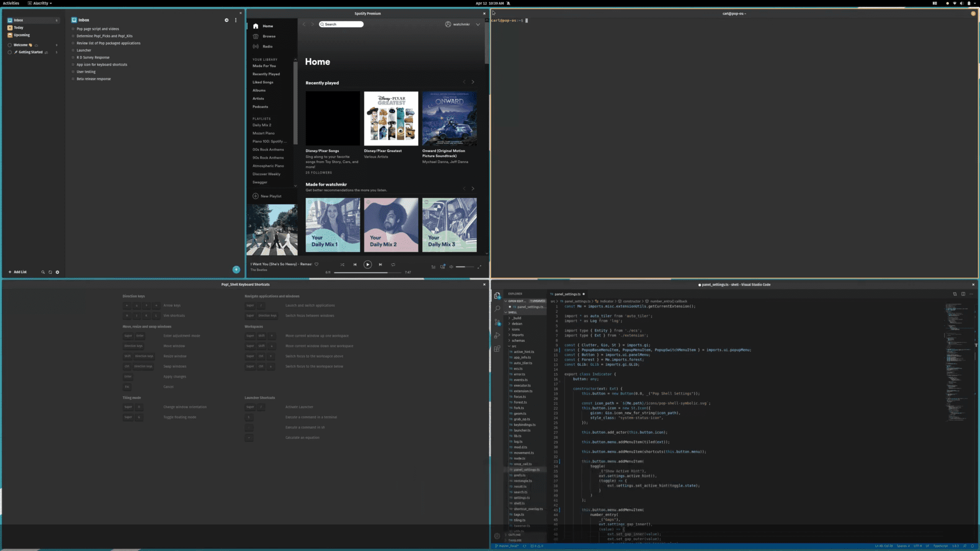Click the Your Daily Mix 1 playlist thumbnail
The height and width of the screenshot is (551, 980).
coord(332,224)
